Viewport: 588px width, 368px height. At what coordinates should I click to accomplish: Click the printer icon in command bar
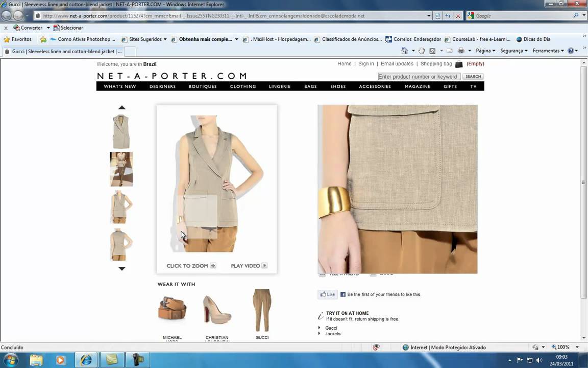(x=461, y=51)
